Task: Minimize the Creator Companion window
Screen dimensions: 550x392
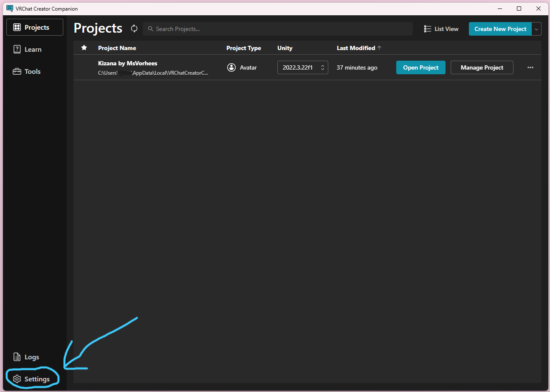Action: pyautogui.click(x=499, y=8)
